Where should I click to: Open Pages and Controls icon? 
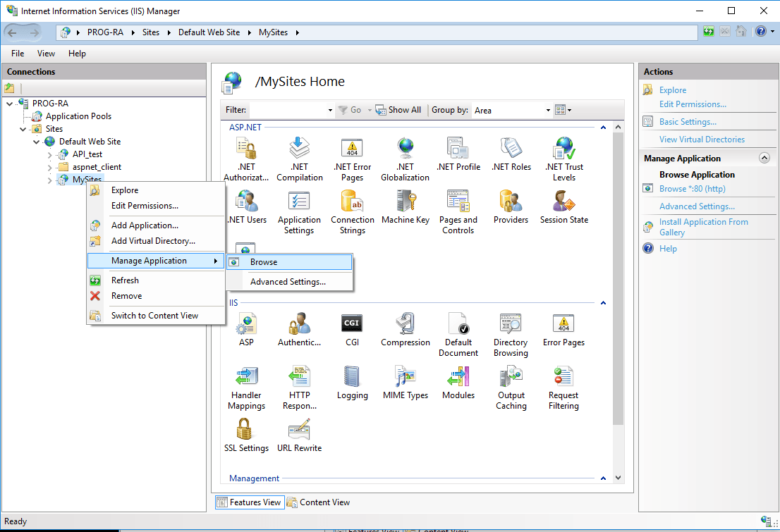click(458, 201)
